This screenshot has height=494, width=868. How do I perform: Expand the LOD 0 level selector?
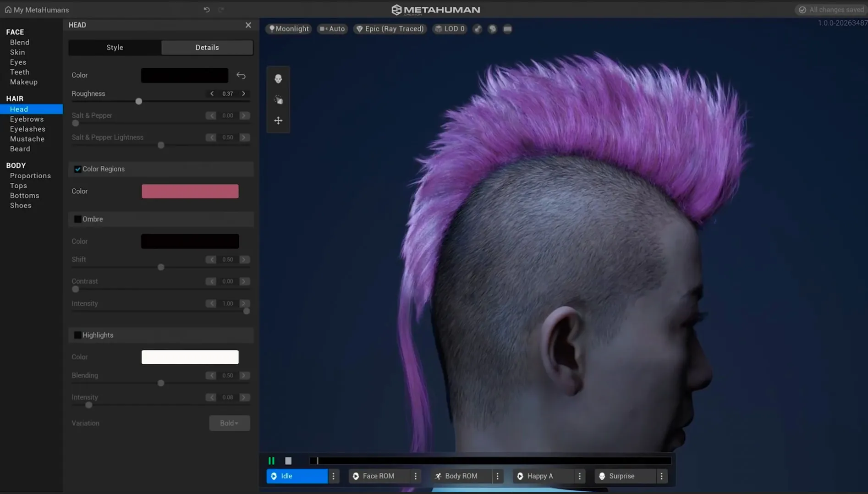450,29
